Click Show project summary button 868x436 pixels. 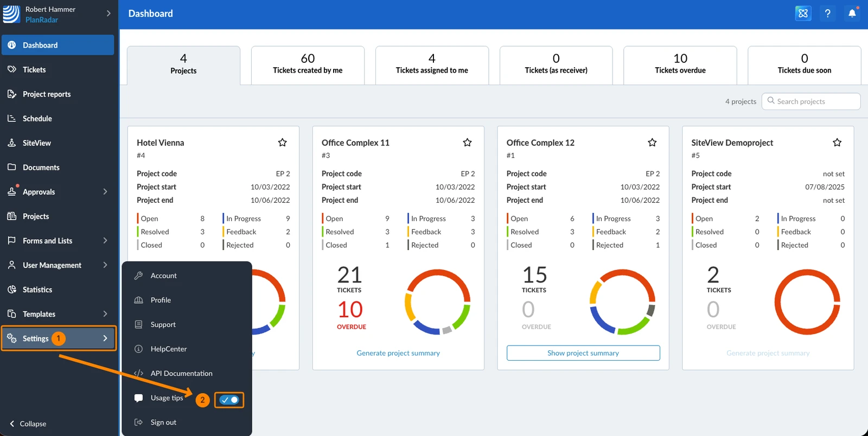583,353
